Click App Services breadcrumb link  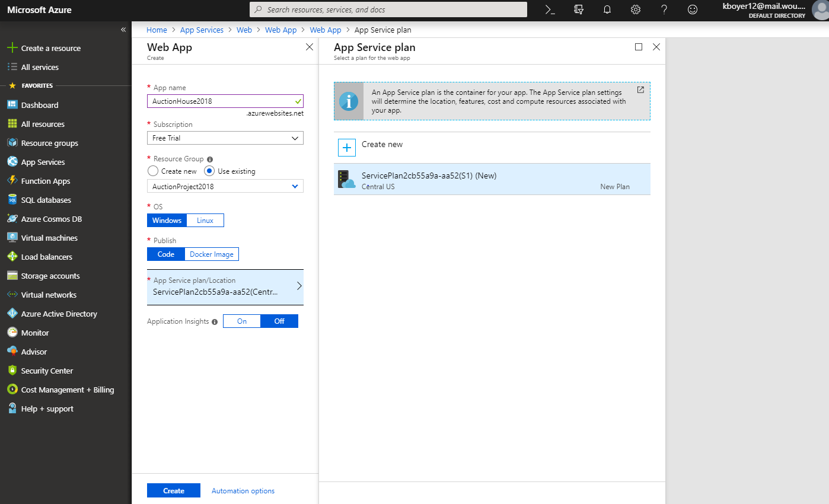pyautogui.click(x=202, y=30)
